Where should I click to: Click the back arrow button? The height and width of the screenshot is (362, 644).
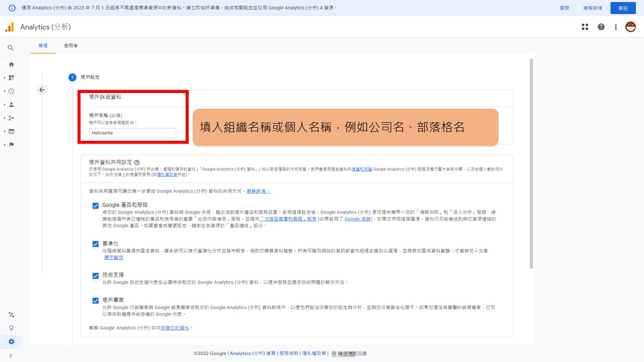[42, 90]
